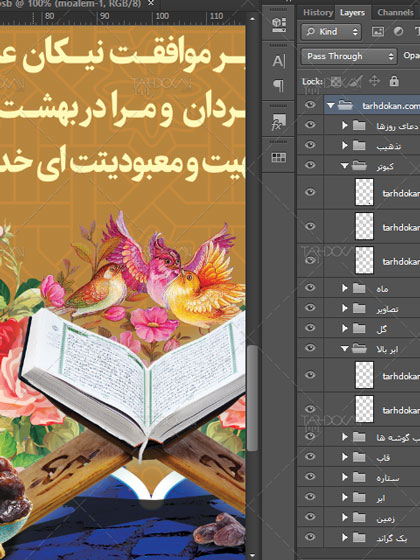
Task: Hide the زمین group
Action: pyautogui.click(x=310, y=516)
